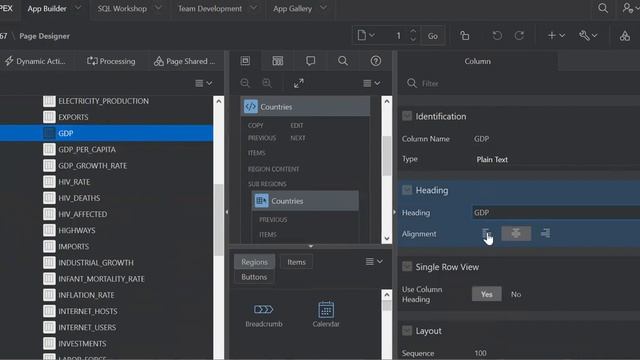The width and height of the screenshot is (640, 360).
Task: Set heading alignment to center
Action: point(516,233)
